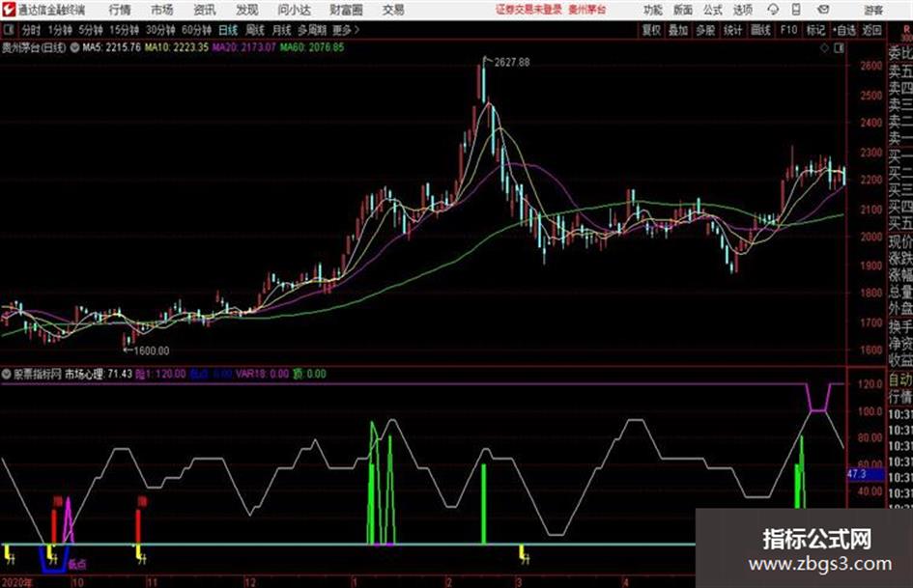Switch to 周线 weekly period tab

[x=254, y=30]
